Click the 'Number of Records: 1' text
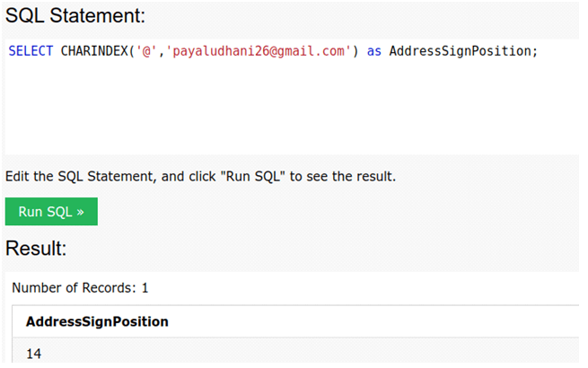 (x=80, y=288)
